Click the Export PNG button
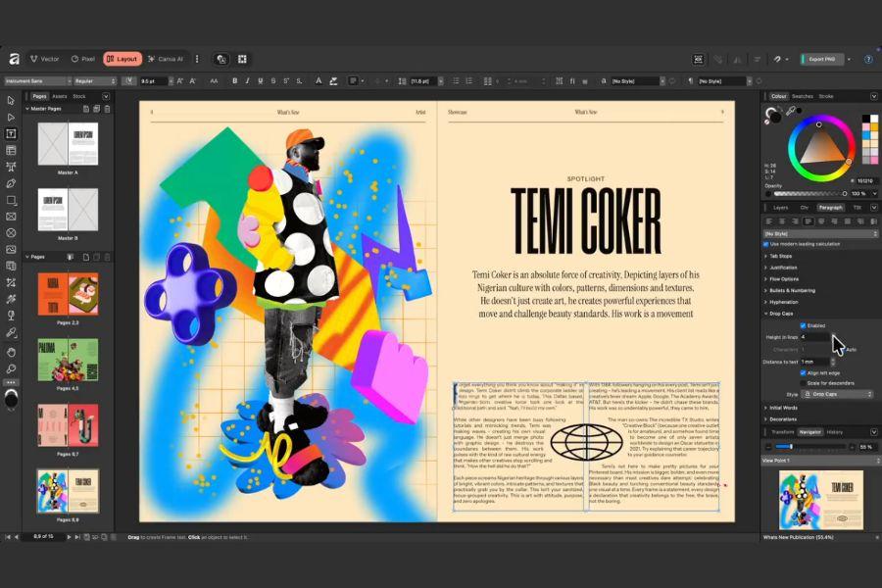Screen dimensions: 882x588 [x=821, y=59]
